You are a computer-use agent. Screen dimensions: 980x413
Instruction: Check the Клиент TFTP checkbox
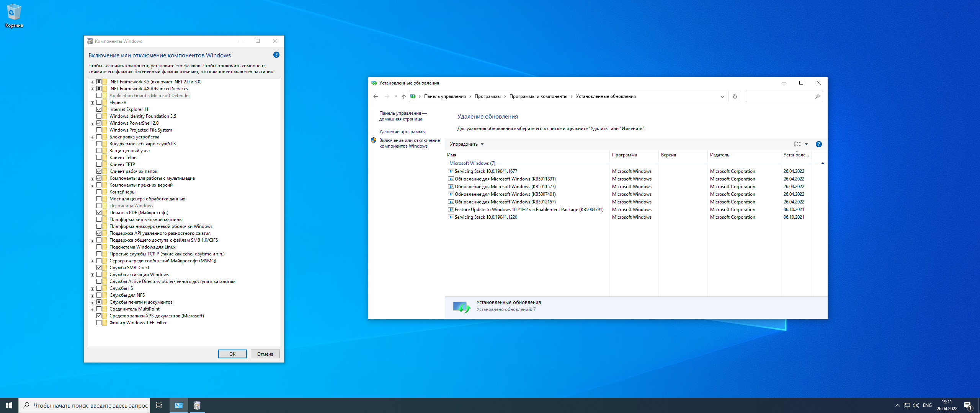tap(99, 164)
